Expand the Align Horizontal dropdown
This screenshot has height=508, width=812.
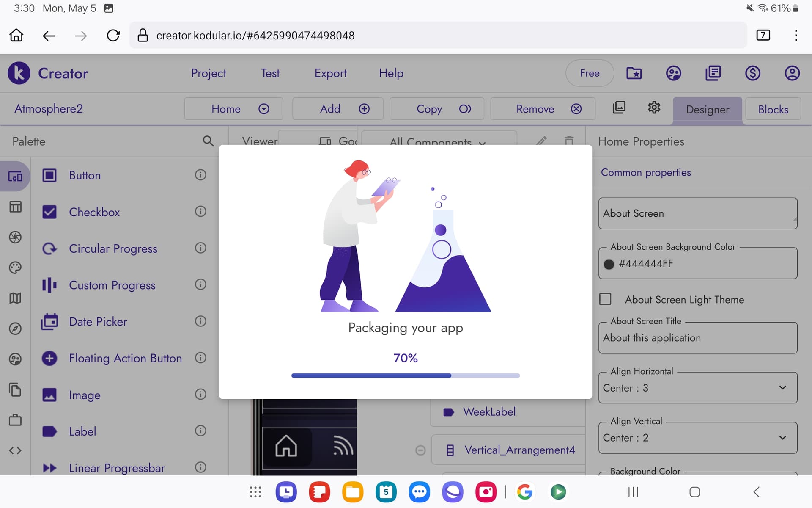click(x=698, y=388)
